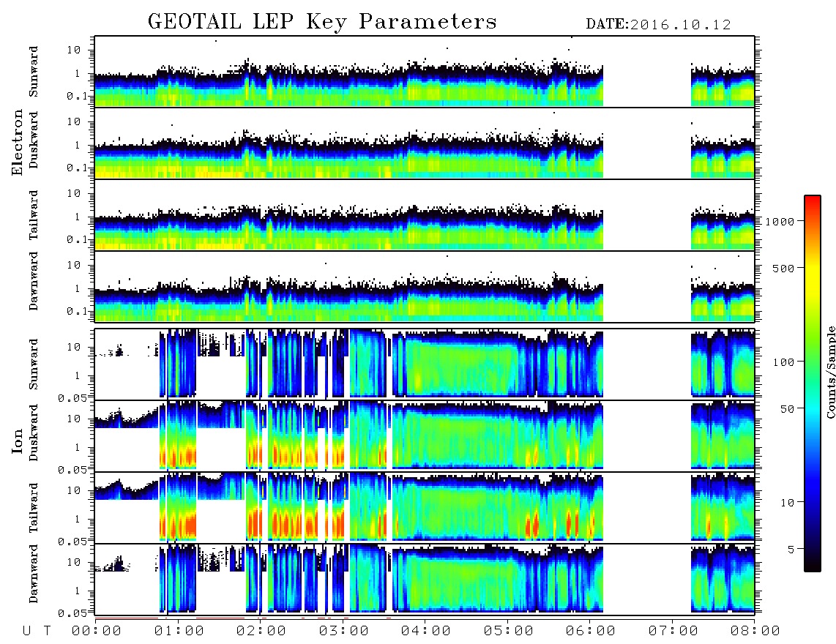Click the "02:00" time tick label
The width and height of the screenshot is (836, 644).
pos(261,632)
